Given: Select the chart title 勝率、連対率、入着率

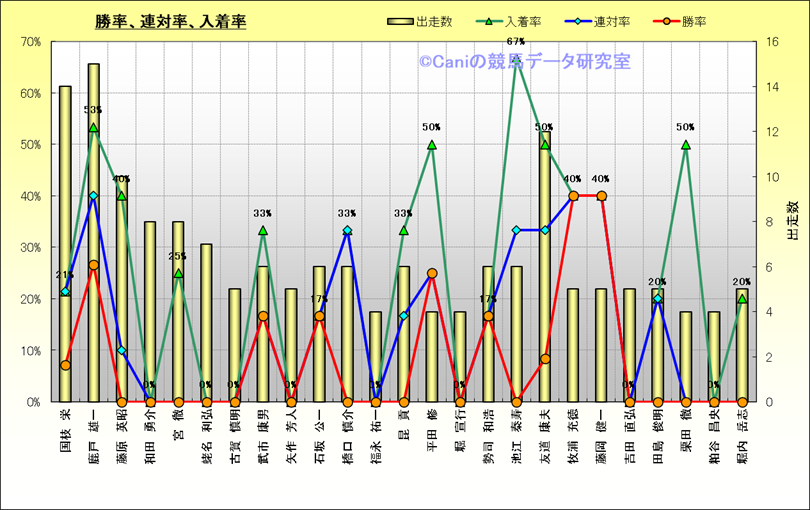Looking at the screenshot, I should click(x=171, y=21).
